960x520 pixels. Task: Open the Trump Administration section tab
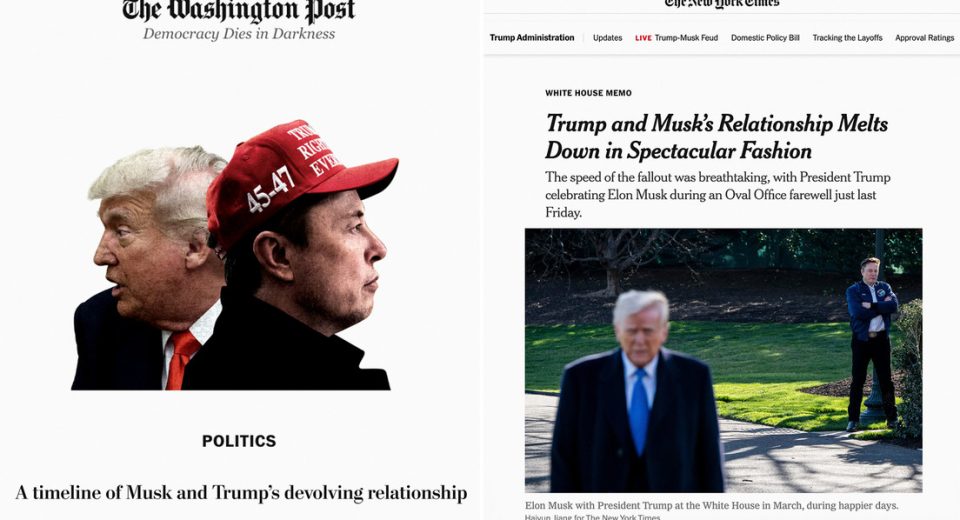pos(531,37)
